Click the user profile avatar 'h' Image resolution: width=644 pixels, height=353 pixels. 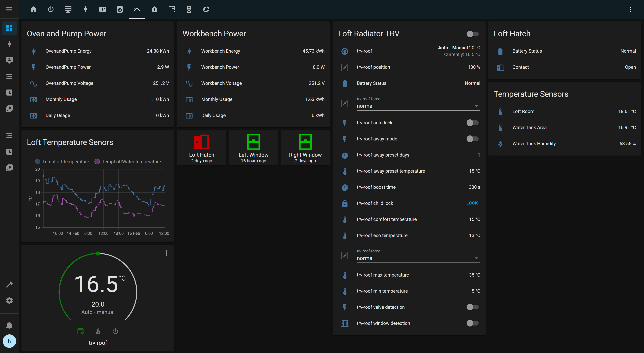[9, 341]
